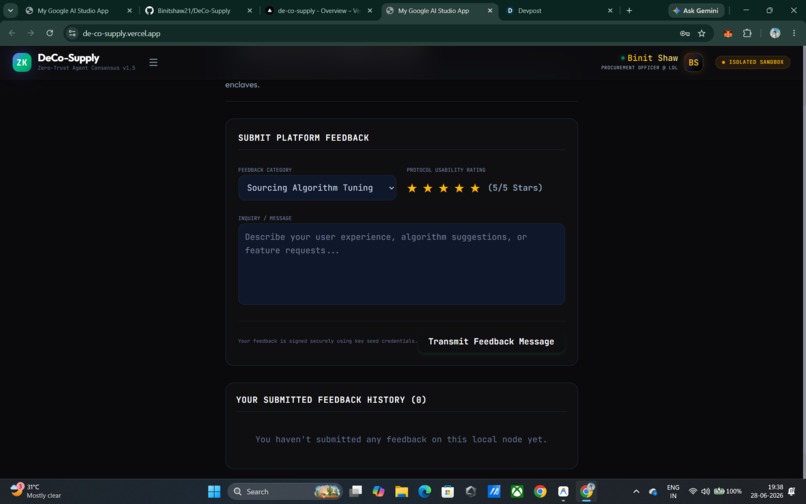Show hidden system tray icons
Viewport: 806px width, 504px height.
(x=636, y=492)
